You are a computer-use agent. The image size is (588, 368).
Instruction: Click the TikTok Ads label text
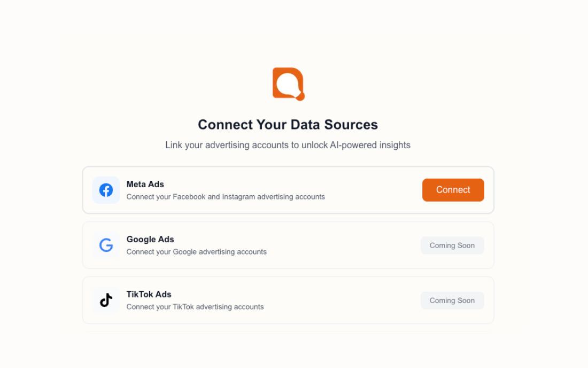click(149, 294)
